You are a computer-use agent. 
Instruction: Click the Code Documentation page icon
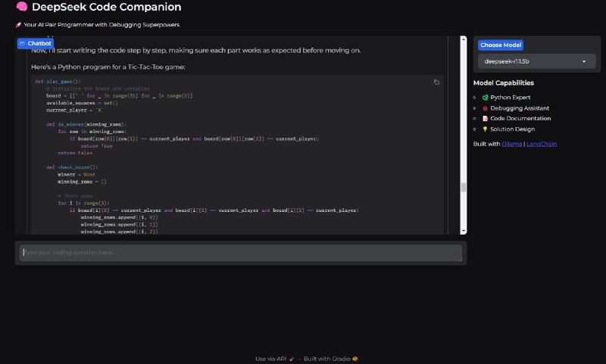485,119
